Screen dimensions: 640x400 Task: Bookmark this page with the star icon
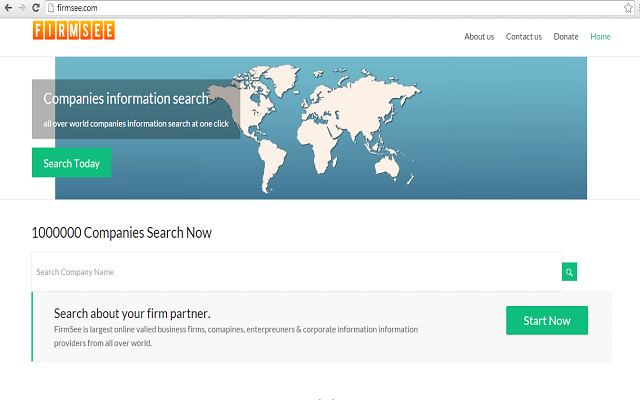pyautogui.click(x=628, y=7)
